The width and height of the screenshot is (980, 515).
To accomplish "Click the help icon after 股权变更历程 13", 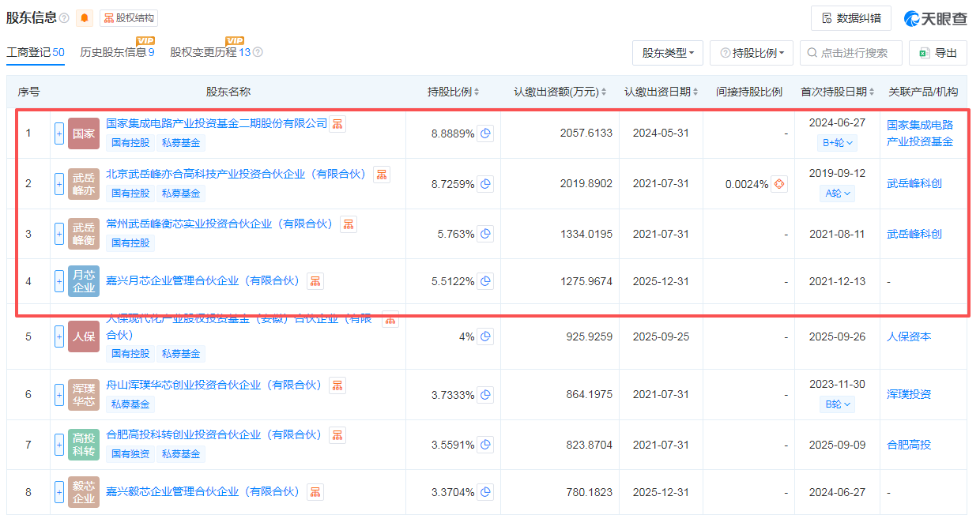I will (x=258, y=52).
